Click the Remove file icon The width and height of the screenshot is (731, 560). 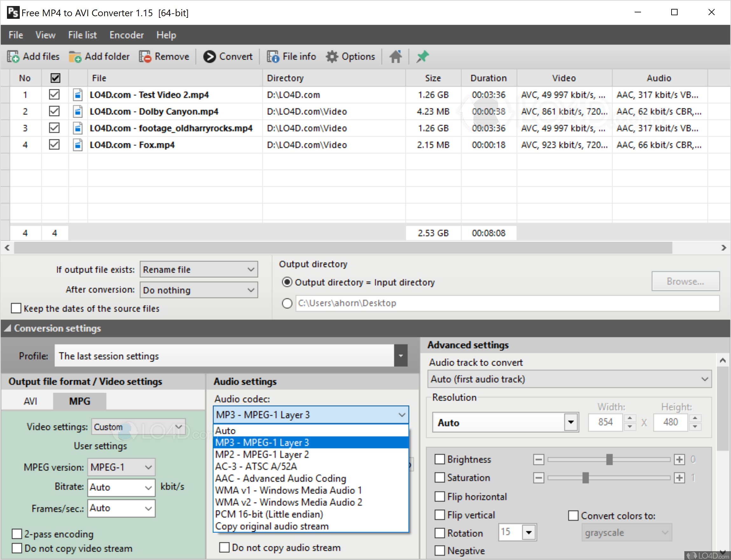pos(145,57)
